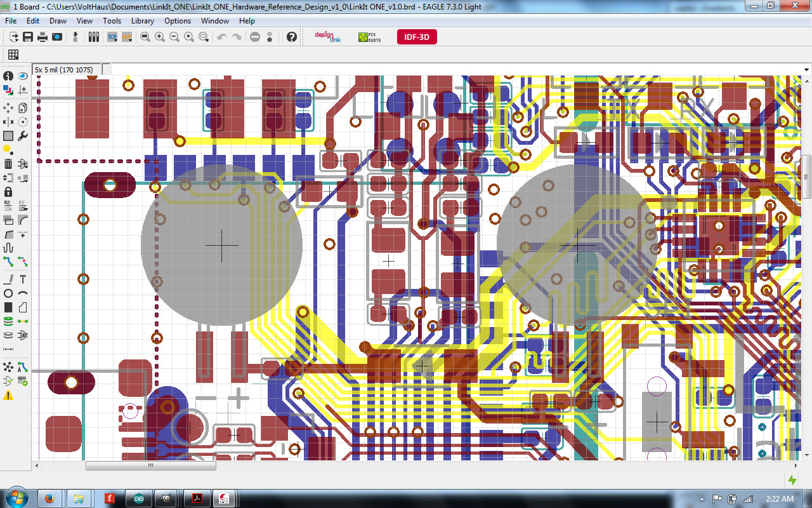The image size is (812, 508).
Task: Open the Help question-mark button
Action: pos(292,37)
